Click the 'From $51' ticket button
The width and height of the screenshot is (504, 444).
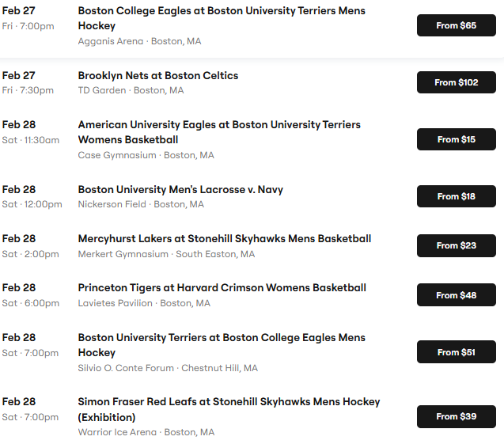coord(456,352)
